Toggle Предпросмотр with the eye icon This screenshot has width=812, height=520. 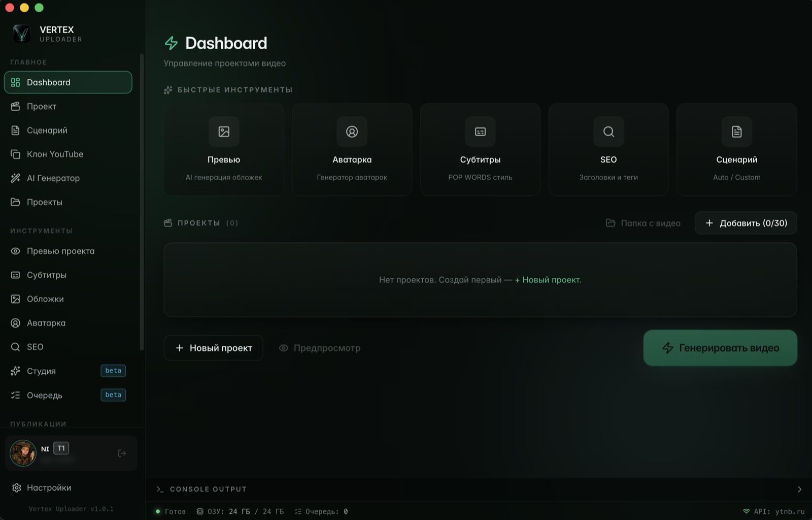(320, 348)
